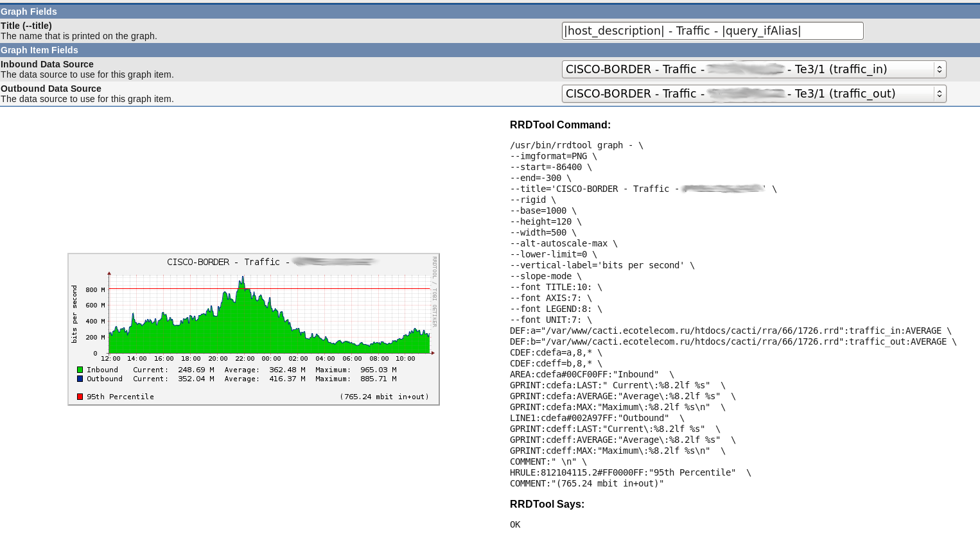Click the '--rigid' command line

[533, 200]
